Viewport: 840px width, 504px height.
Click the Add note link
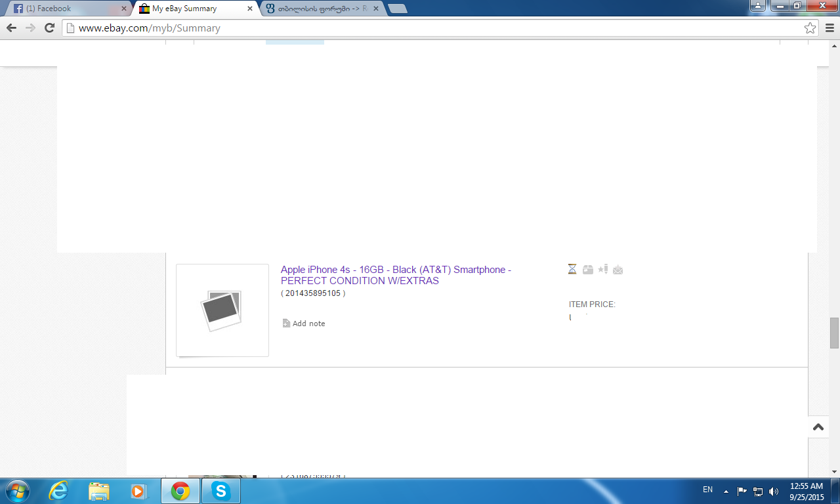pyautogui.click(x=308, y=324)
